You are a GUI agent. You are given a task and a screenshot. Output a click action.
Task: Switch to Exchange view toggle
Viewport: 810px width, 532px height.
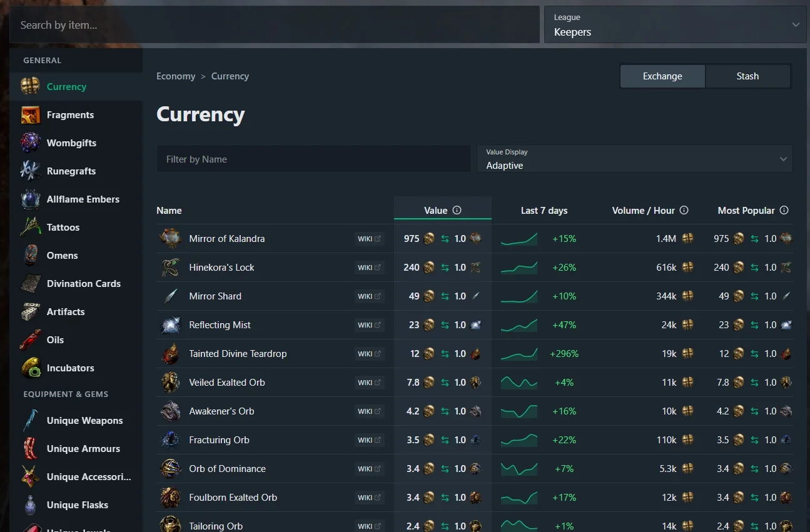coord(662,76)
